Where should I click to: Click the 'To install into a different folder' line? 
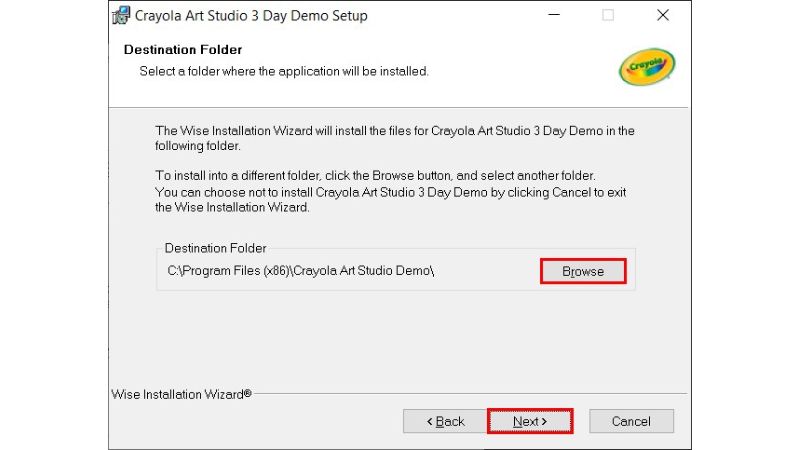pos(375,175)
